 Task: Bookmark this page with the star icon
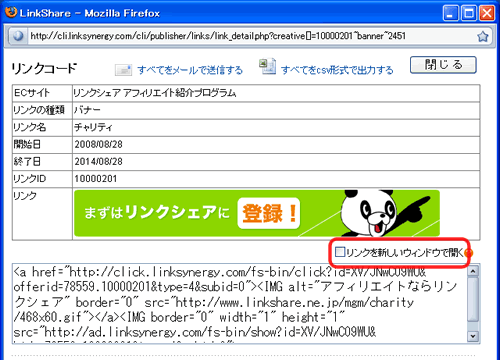click(482, 36)
